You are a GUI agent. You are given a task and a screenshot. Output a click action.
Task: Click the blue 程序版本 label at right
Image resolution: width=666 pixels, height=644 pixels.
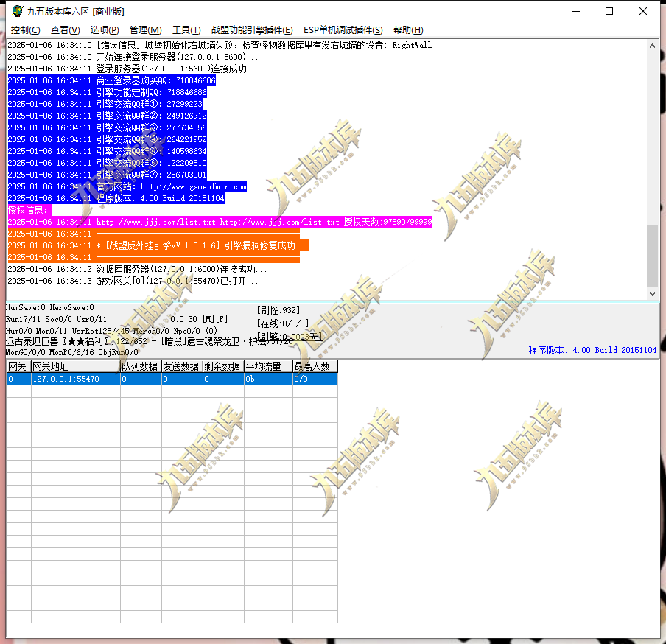point(592,350)
